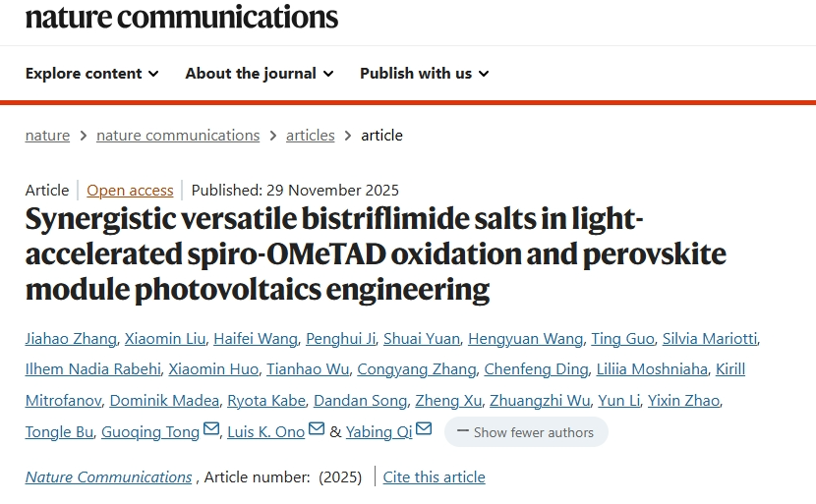This screenshot has width=816, height=504.
Task: Navigate to nature communications breadcrumb
Action: pyautogui.click(x=178, y=136)
